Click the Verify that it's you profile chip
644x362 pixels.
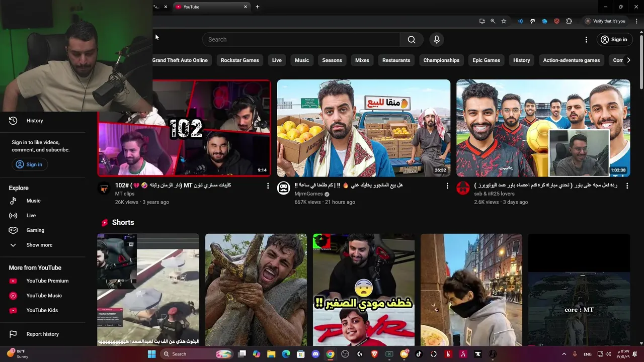pyautogui.click(x=605, y=21)
